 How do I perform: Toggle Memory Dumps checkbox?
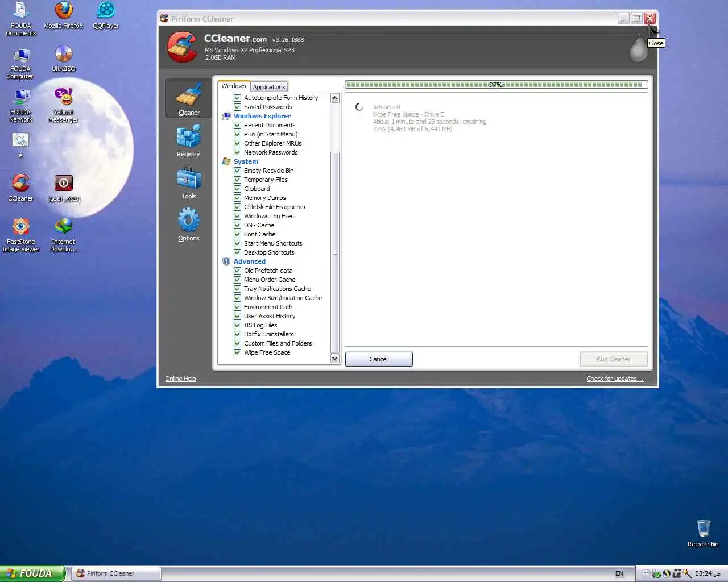click(x=238, y=198)
